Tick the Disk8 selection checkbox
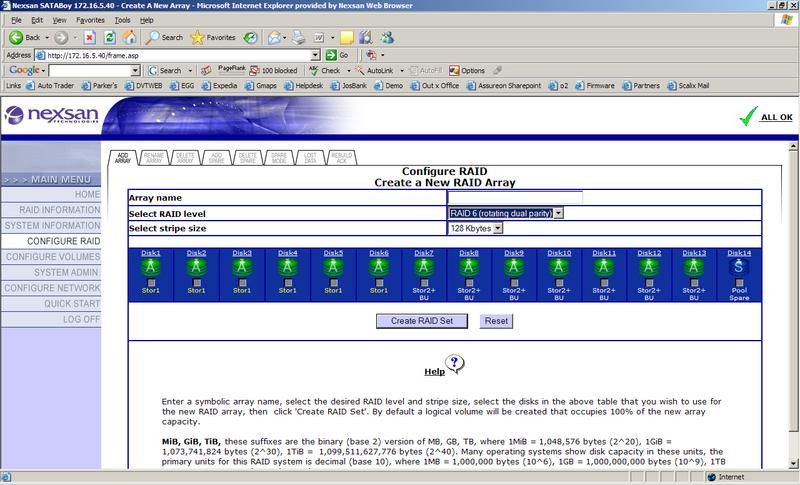The height and width of the screenshot is (485, 800). [x=469, y=283]
